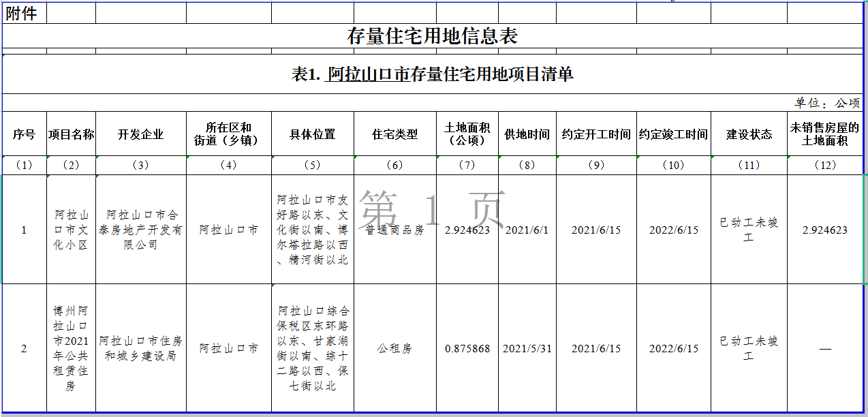868x417 pixels.
Task: Click 2022/6/15 completion date in 文化小区 row
Action: 674,230
